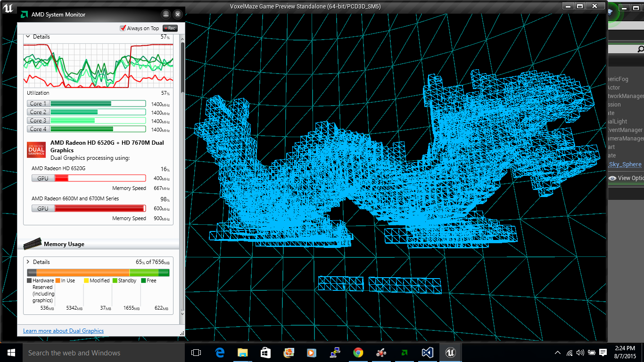644x362 pixels.
Task: Open the Learn more about Dual Graphics link
Action: (x=63, y=331)
